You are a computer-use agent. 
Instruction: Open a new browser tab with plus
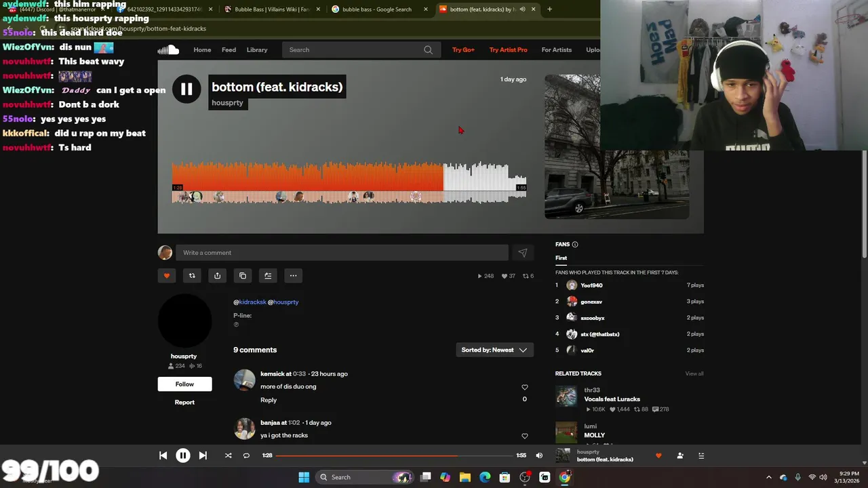point(549,9)
